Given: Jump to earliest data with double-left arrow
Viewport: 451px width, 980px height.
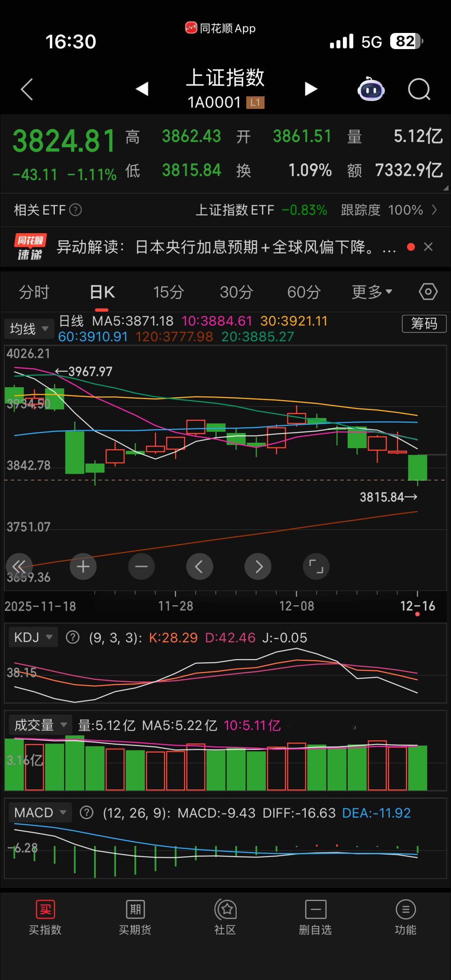Looking at the screenshot, I should point(19,566).
